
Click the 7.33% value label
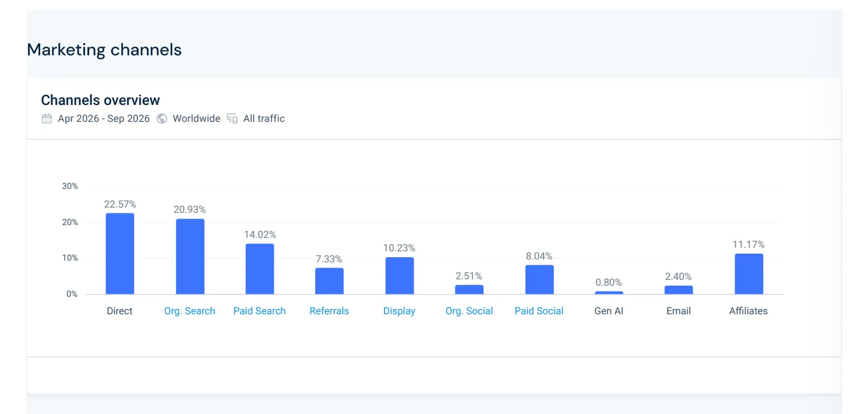click(329, 259)
